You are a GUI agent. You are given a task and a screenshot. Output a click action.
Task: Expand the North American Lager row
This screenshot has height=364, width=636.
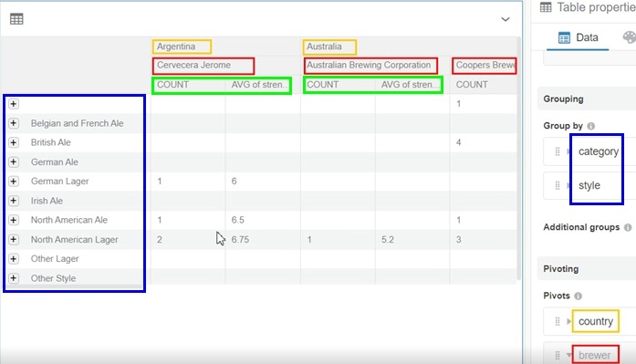[x=14, y=240]
